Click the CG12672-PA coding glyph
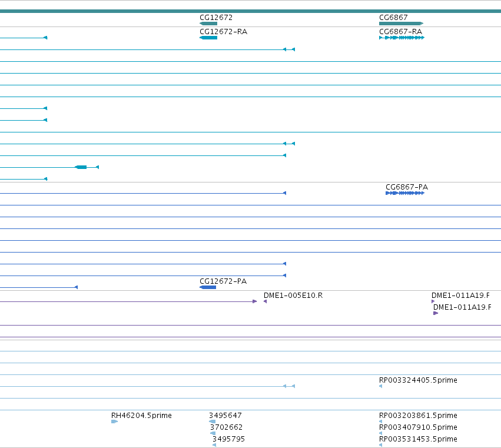This screenshot has width=501, height=448. pyautogui.click(x=208, y=287)
